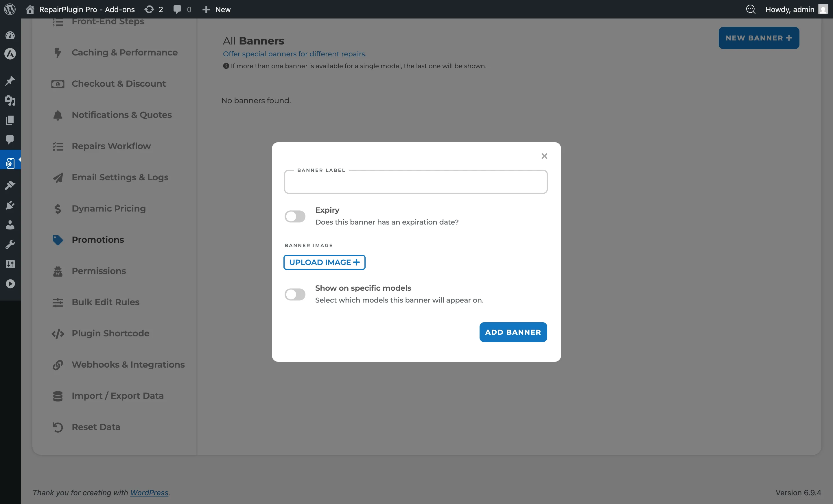Screen dimensions: 833x504
Task: Open the active RepairPlugin icon in WP sidebar
Action: tap(10, 164)
